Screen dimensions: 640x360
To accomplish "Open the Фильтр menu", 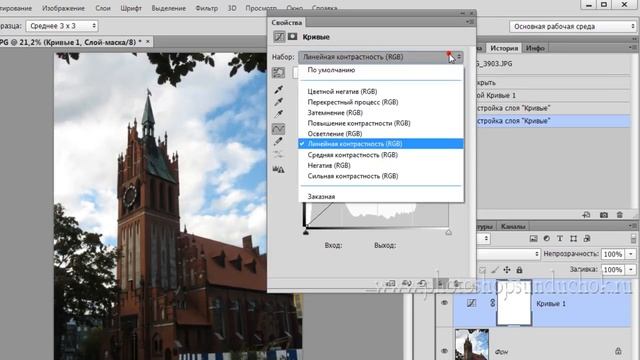I will tap(207, 8).
